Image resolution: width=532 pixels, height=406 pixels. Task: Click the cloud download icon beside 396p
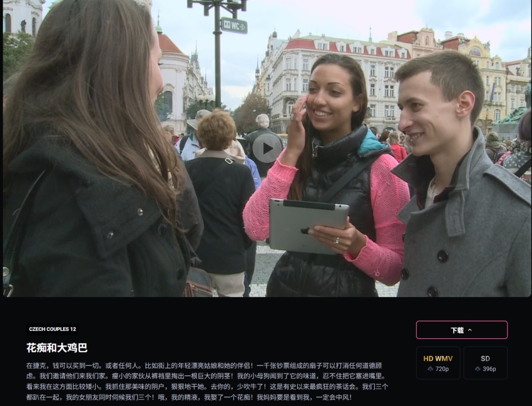point(478,369)
